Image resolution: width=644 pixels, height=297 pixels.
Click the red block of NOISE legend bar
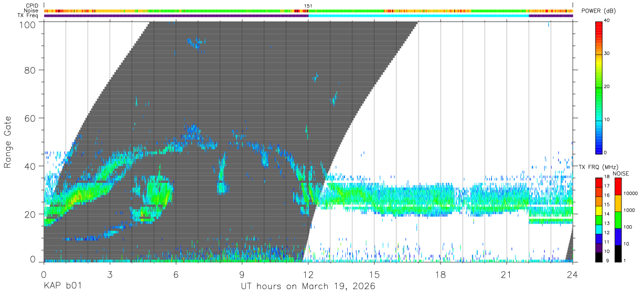coord(618,186)
